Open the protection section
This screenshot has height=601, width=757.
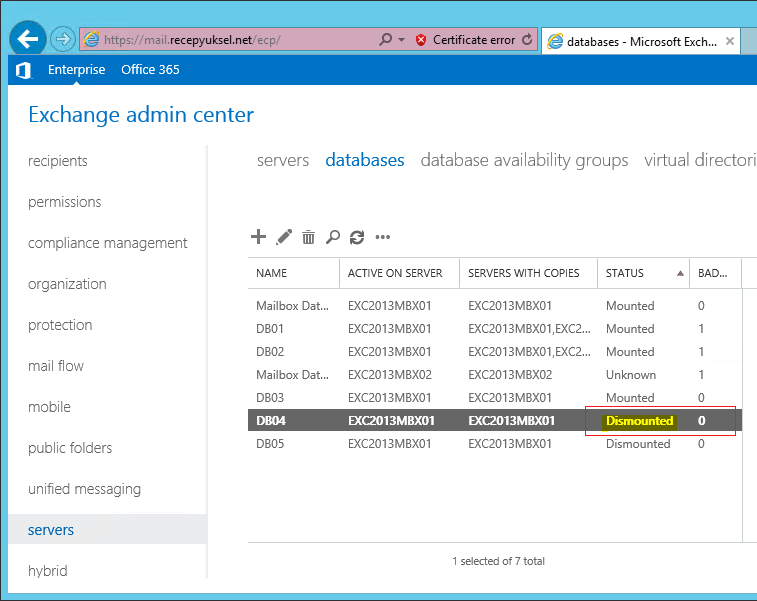[x=60, y=325]
